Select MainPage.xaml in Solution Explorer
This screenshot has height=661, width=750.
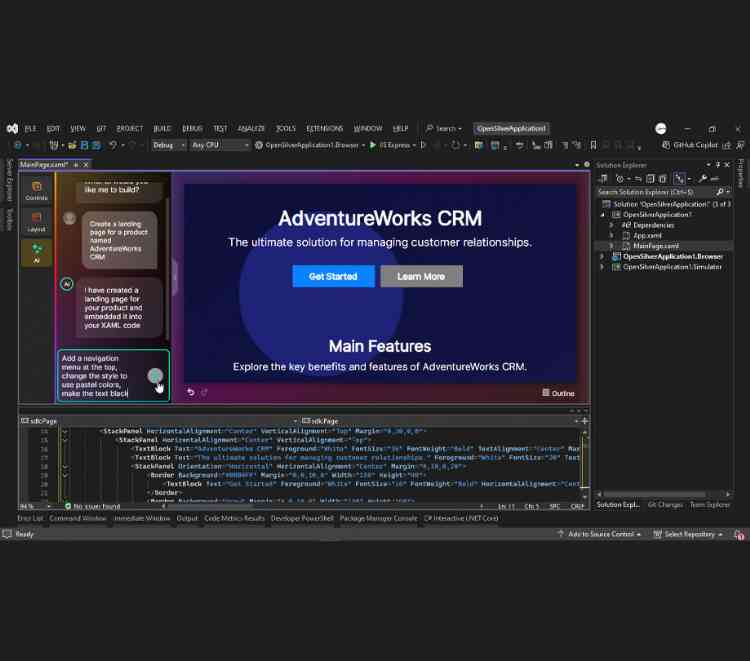pyautogui.click(x=656, y=246)
